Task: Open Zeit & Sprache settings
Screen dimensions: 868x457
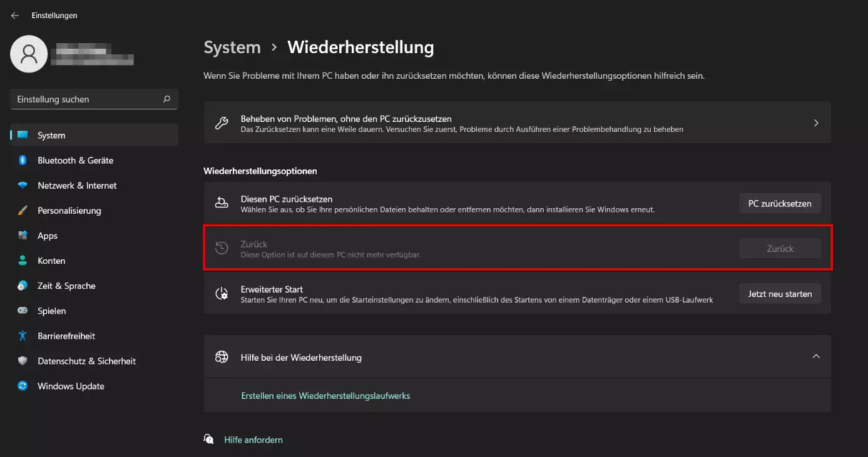Action: pyautogui.click(x=94, y=286)
